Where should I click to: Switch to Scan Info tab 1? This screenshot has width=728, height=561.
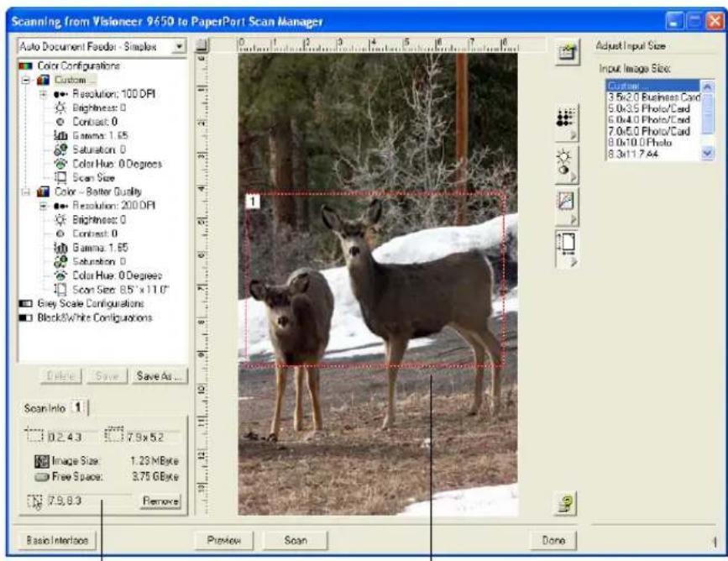coord(78,407)
